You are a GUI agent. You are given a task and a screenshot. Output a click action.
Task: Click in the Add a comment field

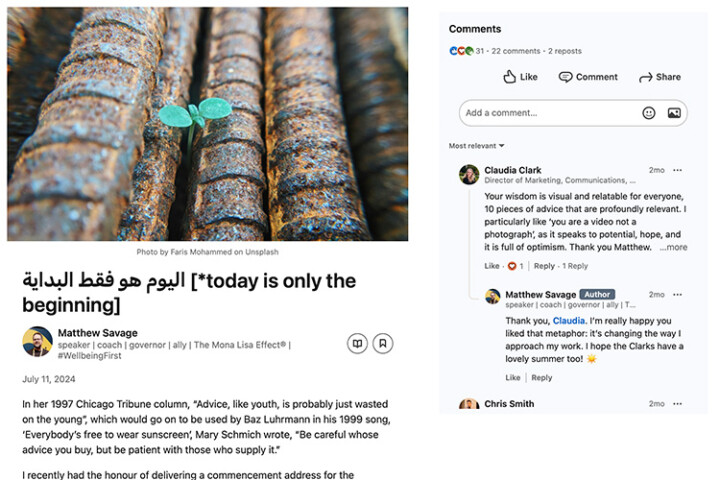pos(551,113)
